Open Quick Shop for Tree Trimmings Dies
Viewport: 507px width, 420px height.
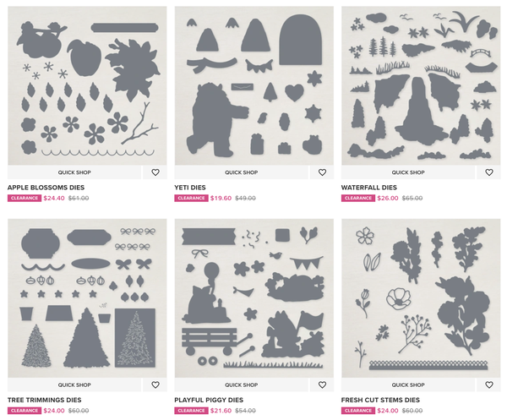[x=74, y=385]
